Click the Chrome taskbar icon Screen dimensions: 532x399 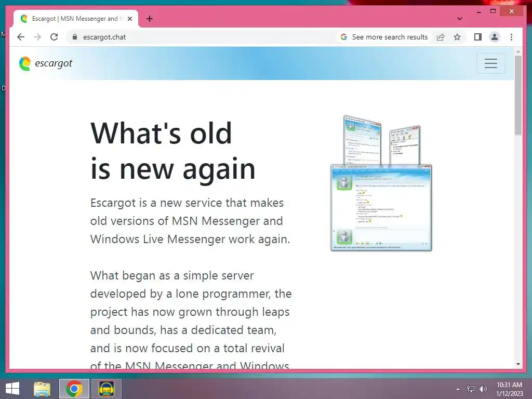(x=74, y=389)
